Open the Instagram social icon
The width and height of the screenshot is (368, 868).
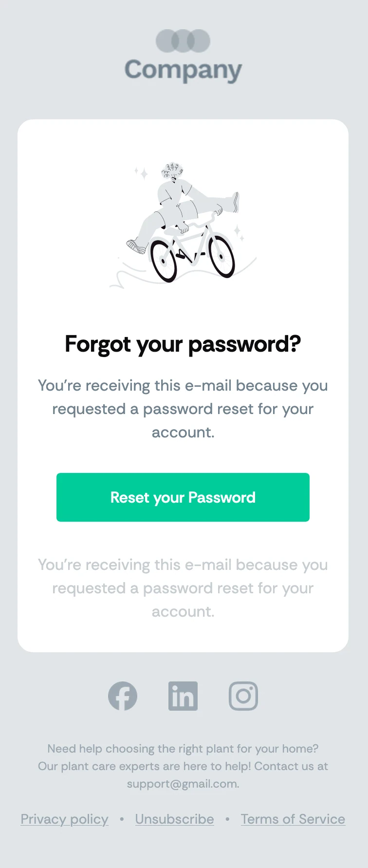point(243,696)
